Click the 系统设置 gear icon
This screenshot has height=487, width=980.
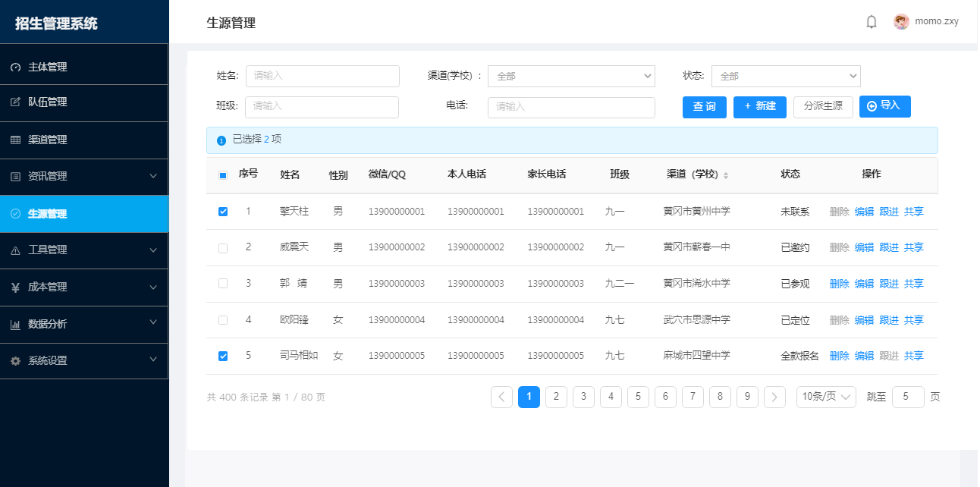click(15, 361)
